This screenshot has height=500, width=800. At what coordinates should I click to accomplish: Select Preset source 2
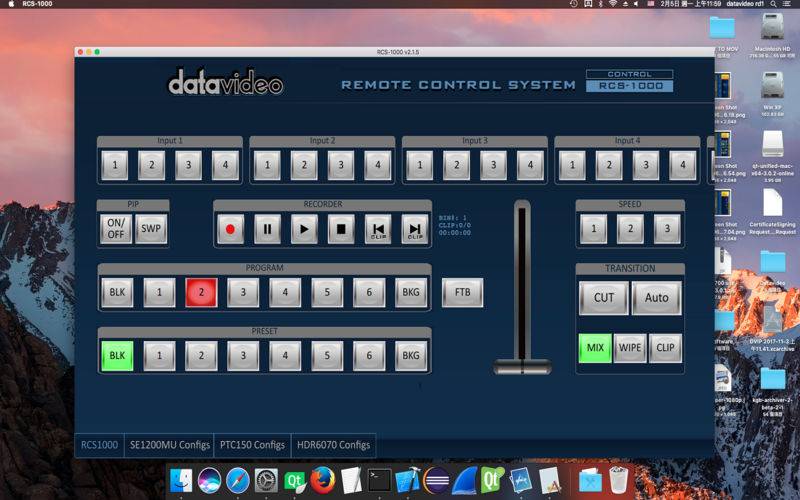coord(201,356)
